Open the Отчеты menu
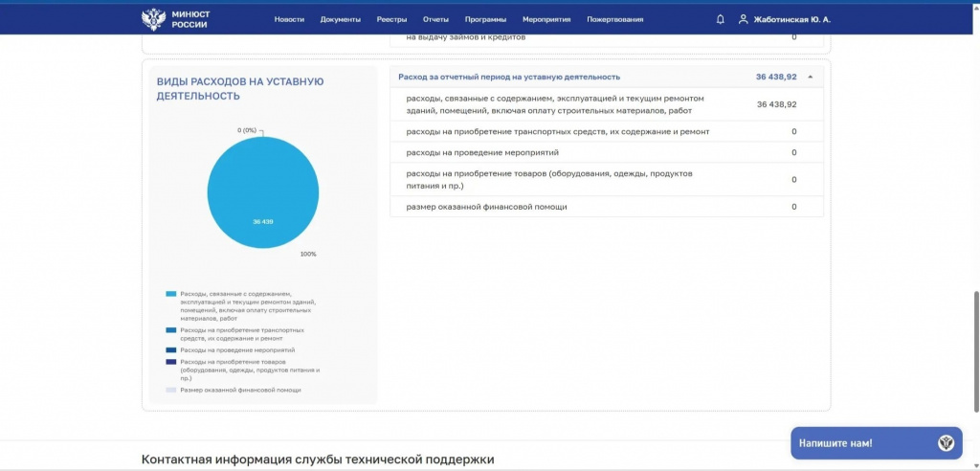 point(435,19)
